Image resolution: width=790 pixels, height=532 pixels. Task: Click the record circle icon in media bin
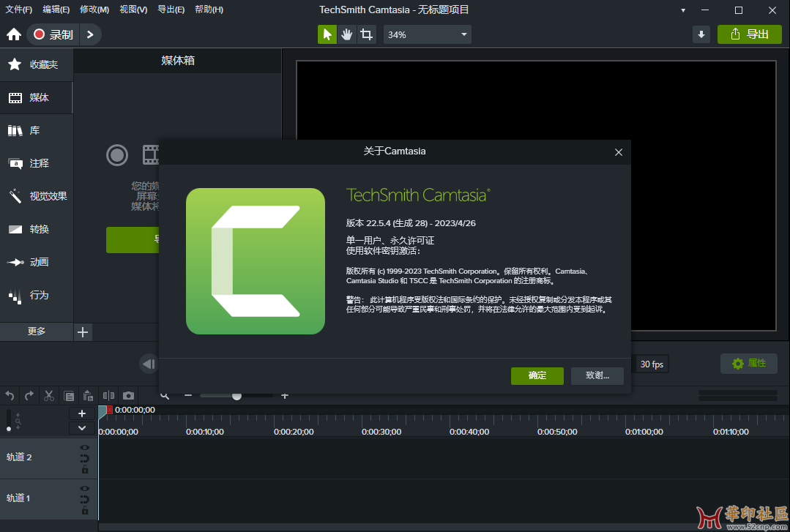click(117, 155)
